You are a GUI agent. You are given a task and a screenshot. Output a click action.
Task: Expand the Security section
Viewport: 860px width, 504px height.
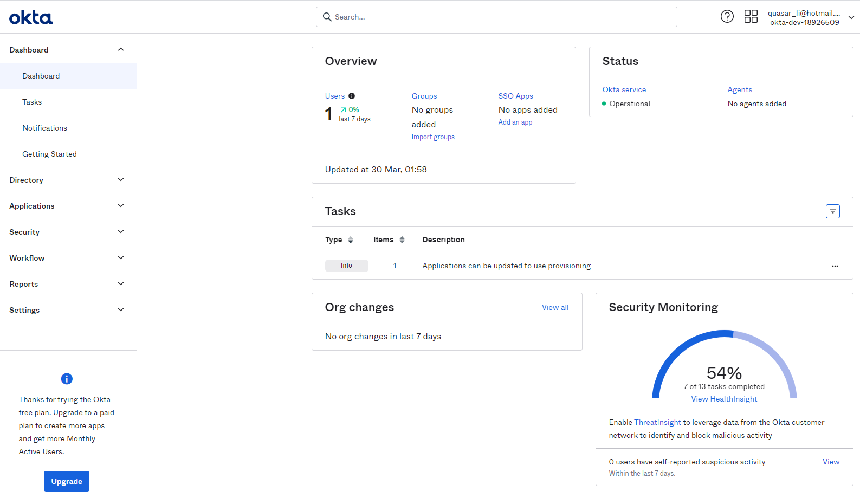(x=121, y=232)
